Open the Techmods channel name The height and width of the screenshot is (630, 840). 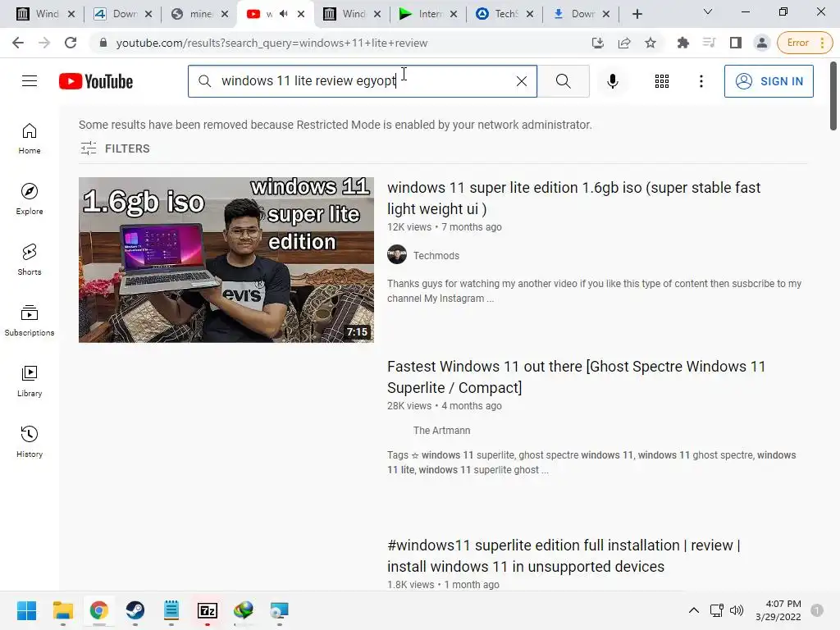[436, 256]
